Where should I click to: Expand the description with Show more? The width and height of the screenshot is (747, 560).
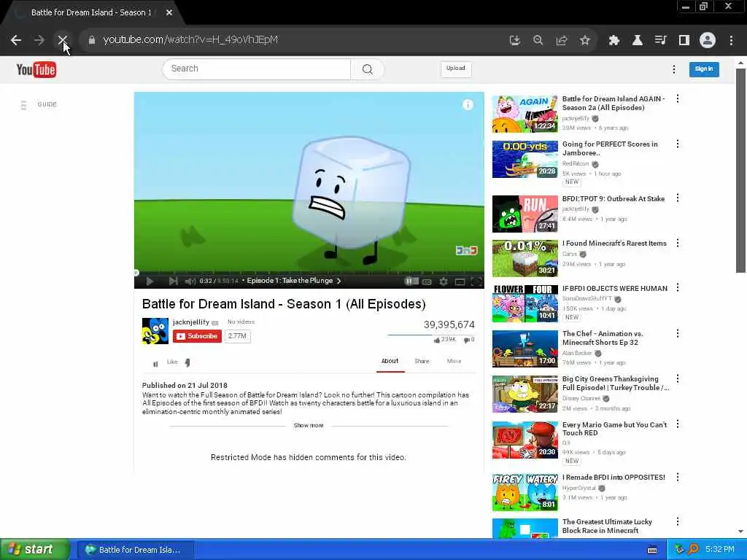[x=309, y=425]
